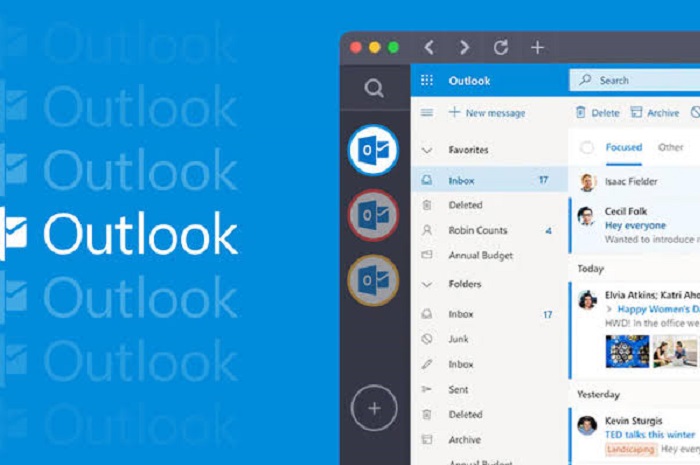700x465 pixels.
Task: Toggle the hamburger navigation pane button
Action: tap(427, 113)
